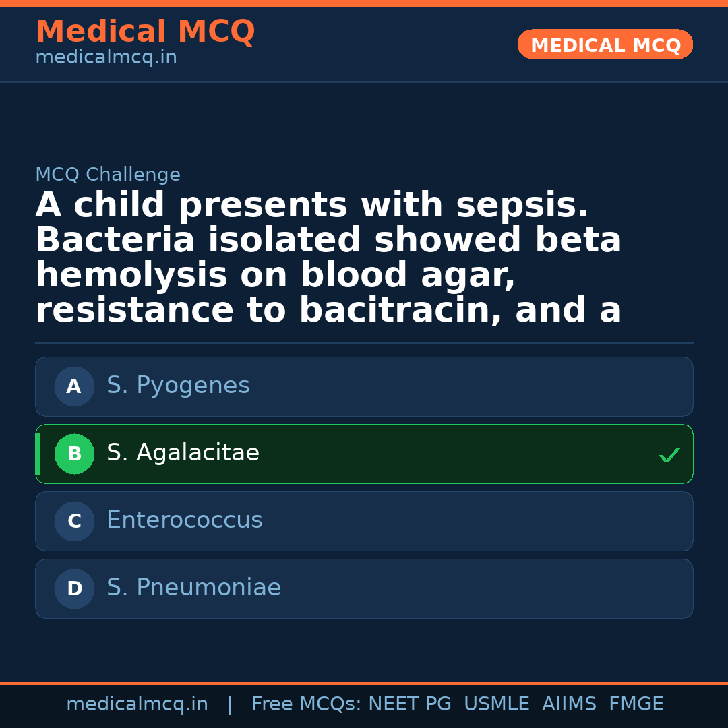Choose the letter C circle badge

coord(74,522)
